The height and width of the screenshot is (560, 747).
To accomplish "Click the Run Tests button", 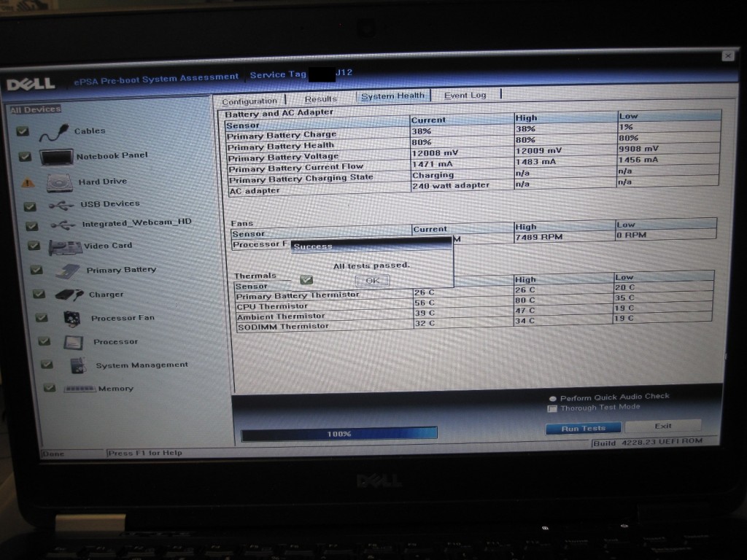I will [x=583, y=428].
